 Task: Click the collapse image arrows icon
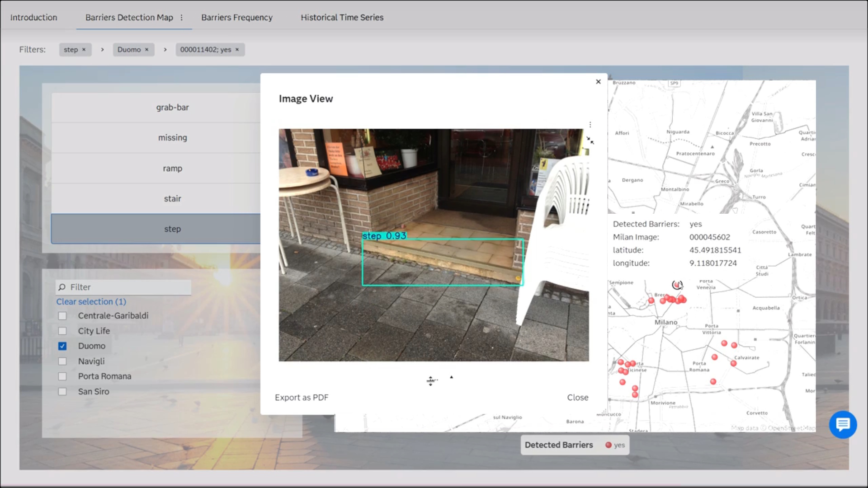590,141
